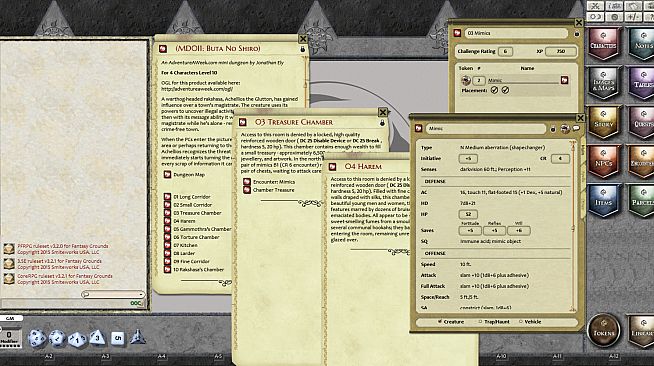This screenshot has height=366, width=654.
Task: Click the OOC chat label
Action: click(x=136, y=303)
